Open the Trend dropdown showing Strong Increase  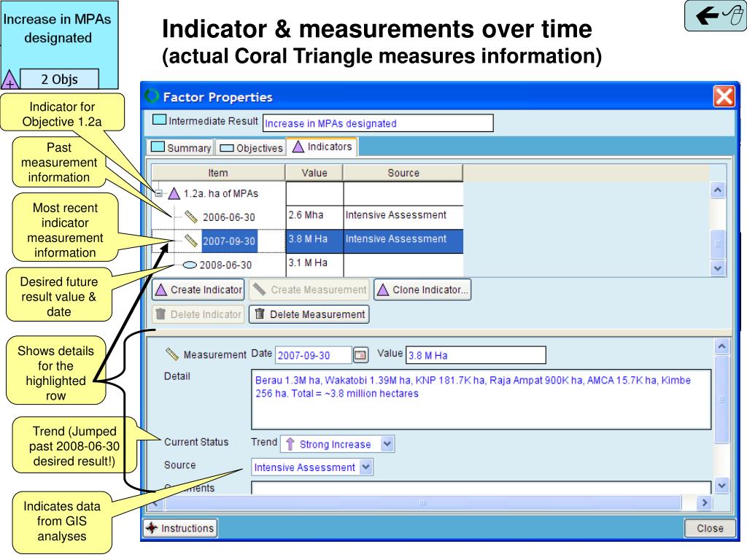click(x=337, y=444)
